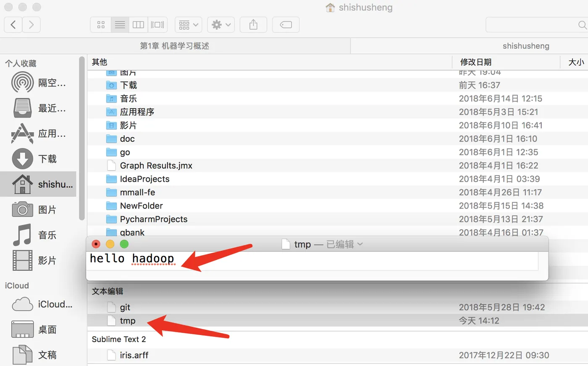Image resolution: width=588 pixels, height=366 pixels.
Task: Open Documents (文稿) in the sidebar
Action: pyautogui.click(x=39, y=355)
